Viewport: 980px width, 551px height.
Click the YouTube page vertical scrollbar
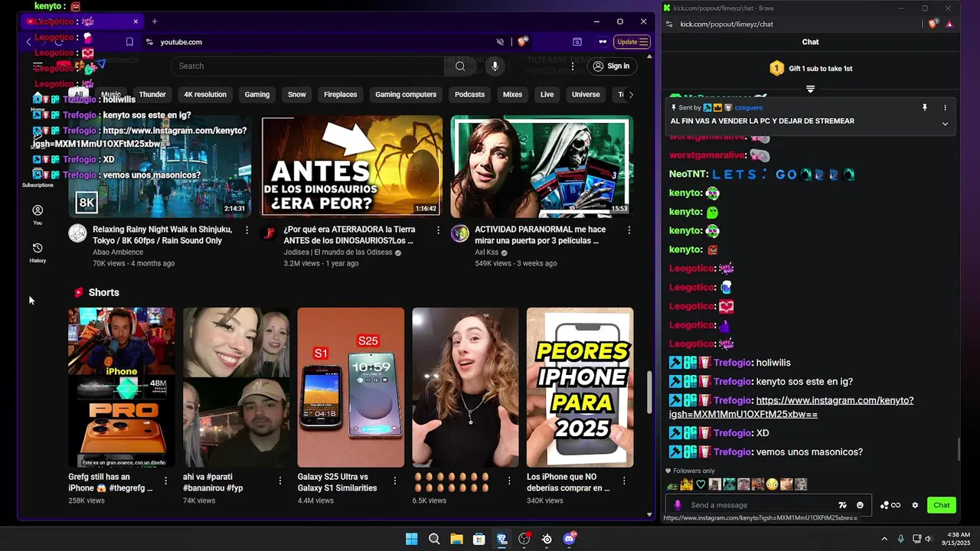point(650,392)
